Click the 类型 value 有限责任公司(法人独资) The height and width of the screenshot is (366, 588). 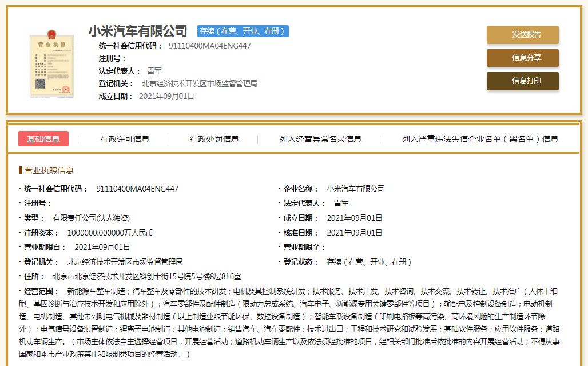coord(91,218)
